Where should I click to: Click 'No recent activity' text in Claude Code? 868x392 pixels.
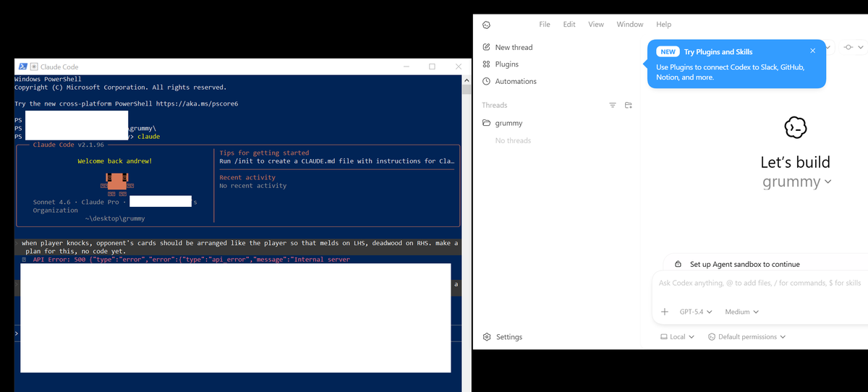click(253, 186)
